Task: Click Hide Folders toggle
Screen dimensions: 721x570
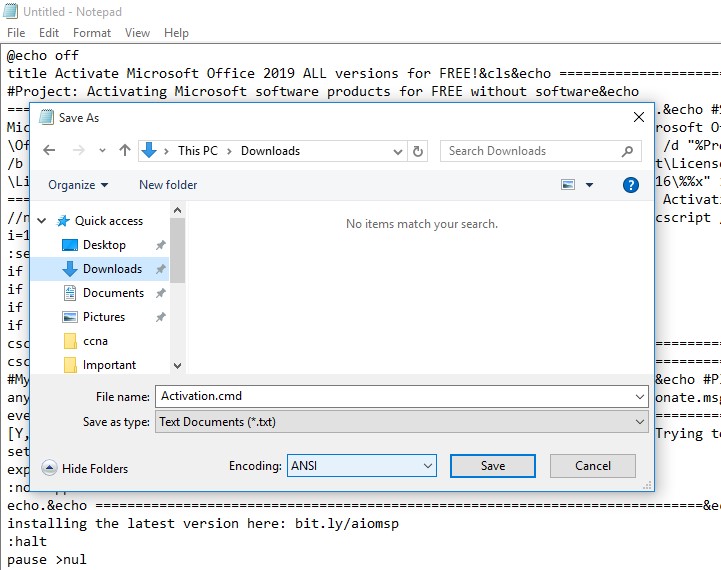Action: tap(85, 468)
